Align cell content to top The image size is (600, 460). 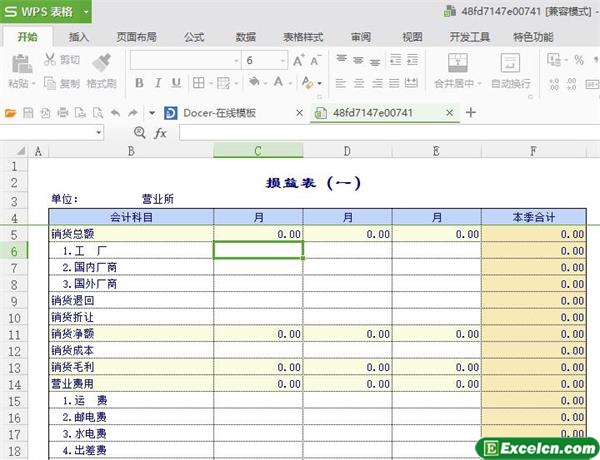[x=341, y=59]
